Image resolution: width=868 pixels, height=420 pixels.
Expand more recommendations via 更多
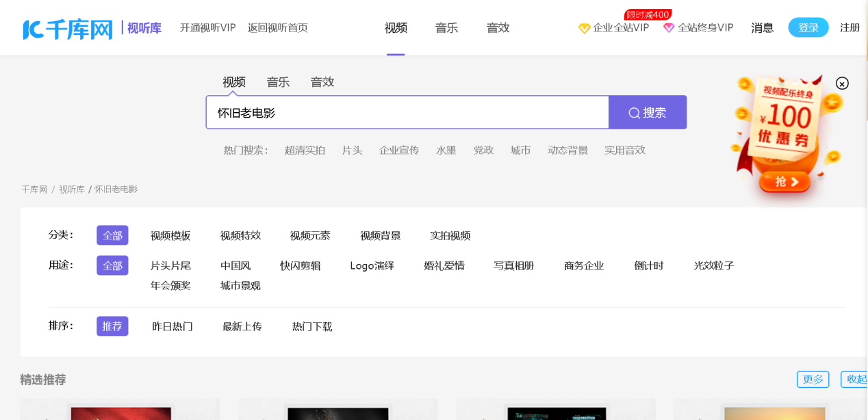click(813, 379)
